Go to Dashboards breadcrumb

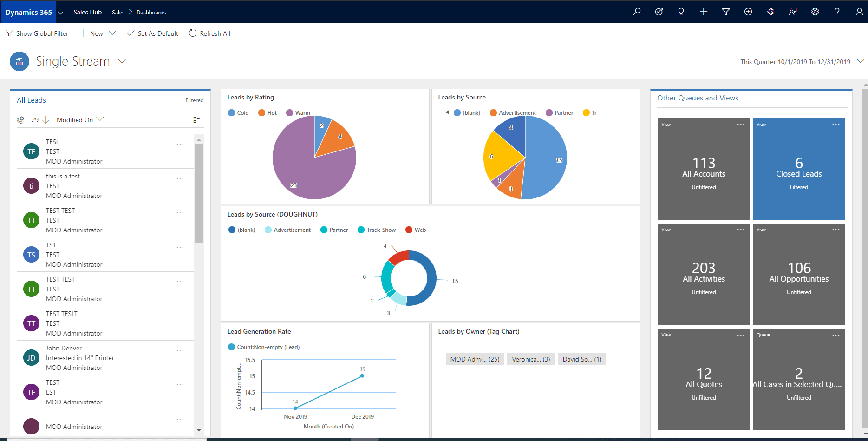(x=151, y=13)
